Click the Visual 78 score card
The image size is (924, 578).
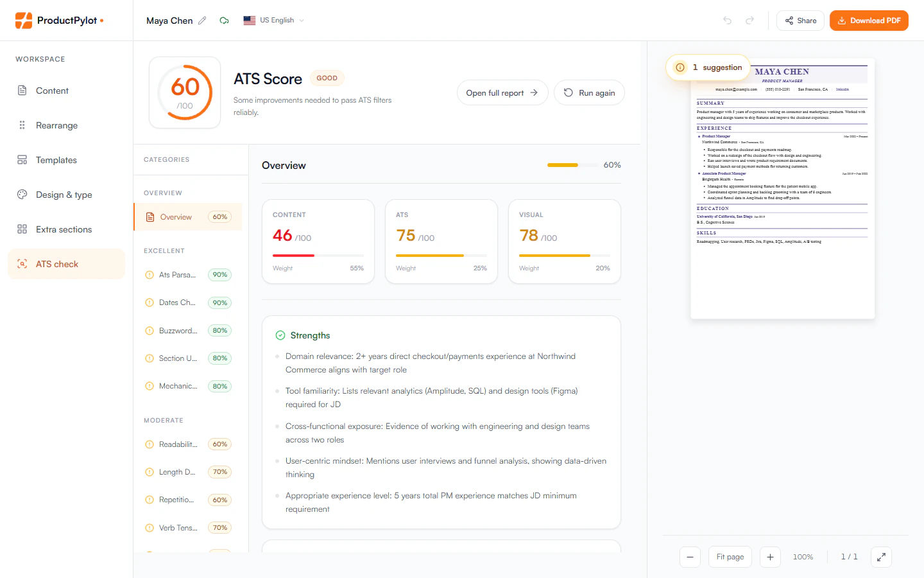pyautogui.click(x=565, y=241)
